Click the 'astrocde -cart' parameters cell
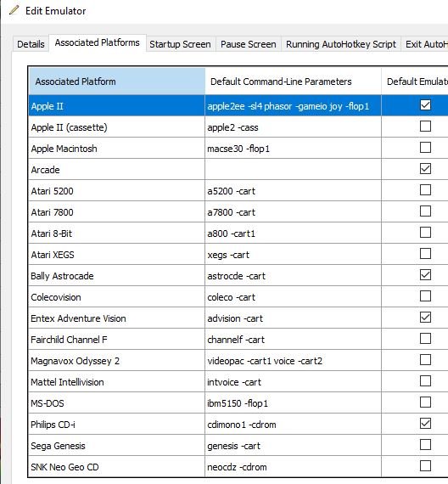Image resolution: width=448 pixels, height=484 pixels. (293, 276)
